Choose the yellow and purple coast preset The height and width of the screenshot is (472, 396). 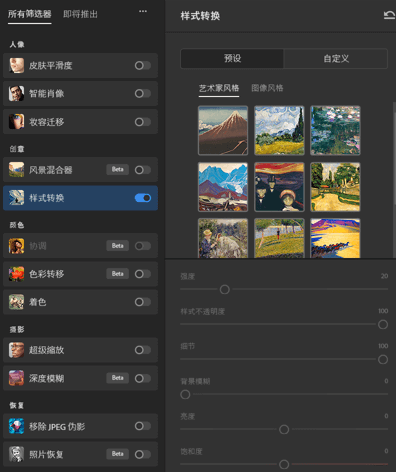pyautogui.click(x=335, y=238)
